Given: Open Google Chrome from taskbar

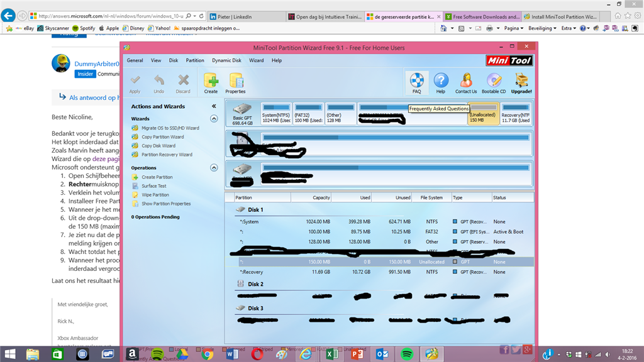Looking at the screenshot, I should 207,354.
